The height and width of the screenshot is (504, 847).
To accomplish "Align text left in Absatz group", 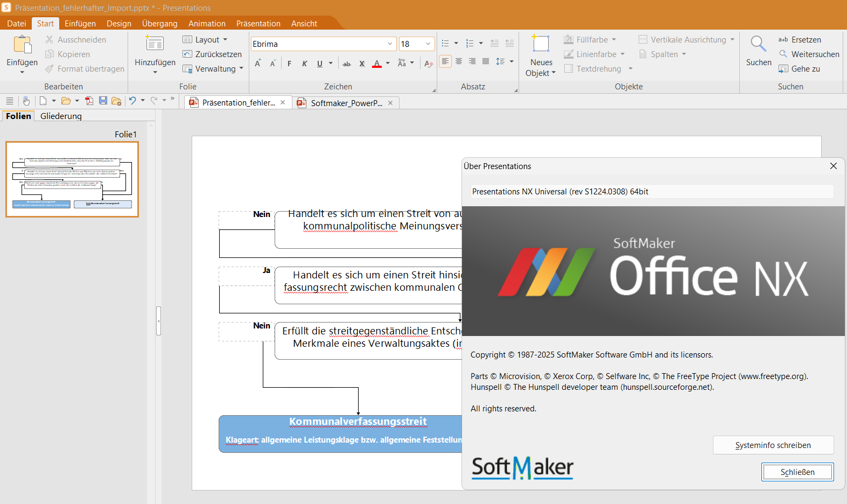I will click(445, 61).
